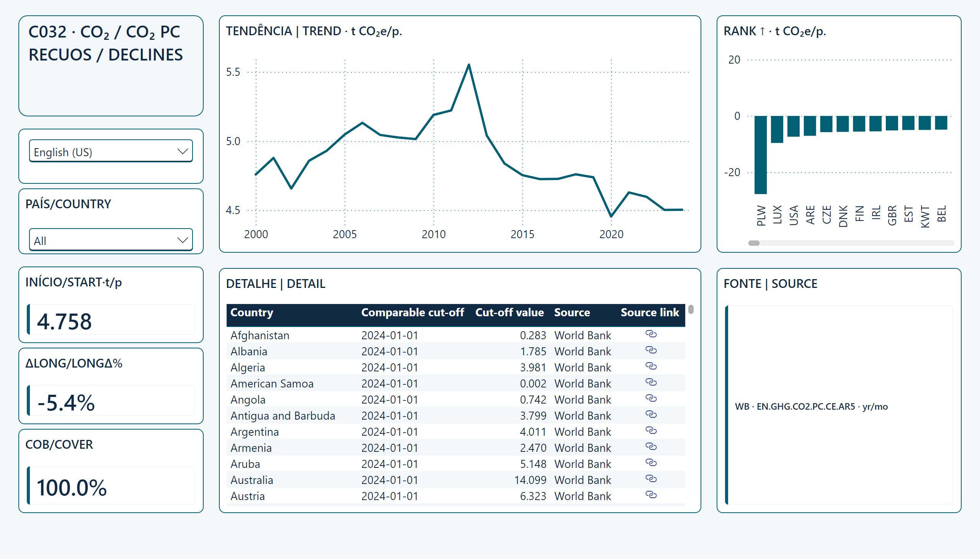Viewport: 980px width, 559px height.
Task: Click the FONTE | SOURCE panel title
Action: coord(770,284)
